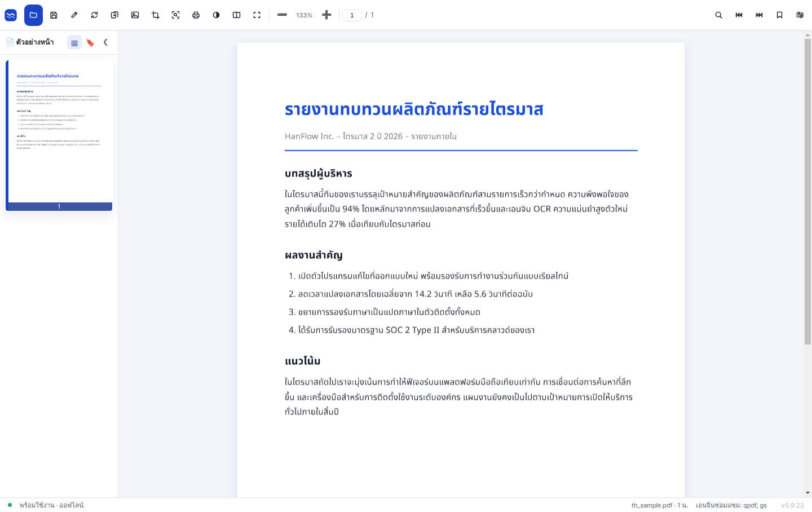Save the document with the floppy icon
Viewport: 812px width, 512px height.
54,15
